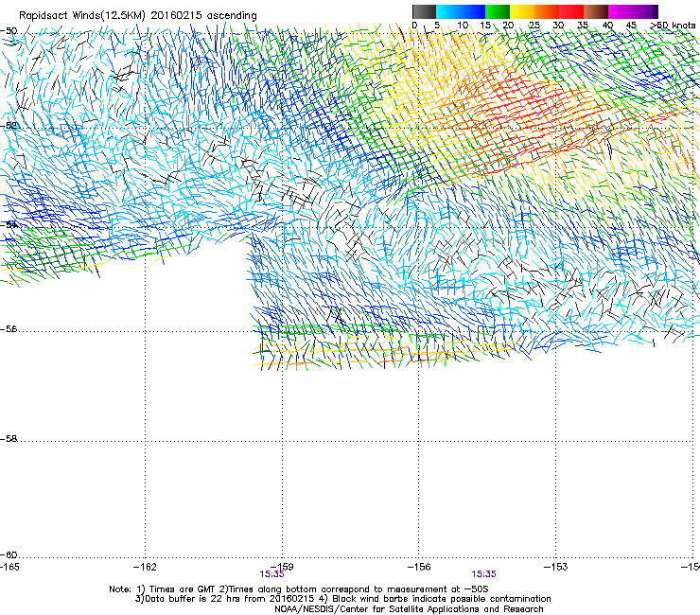Click the orange 25-30 knots legend swatch
The width and height of the screenshot is (700, 615).
[547, 11]
